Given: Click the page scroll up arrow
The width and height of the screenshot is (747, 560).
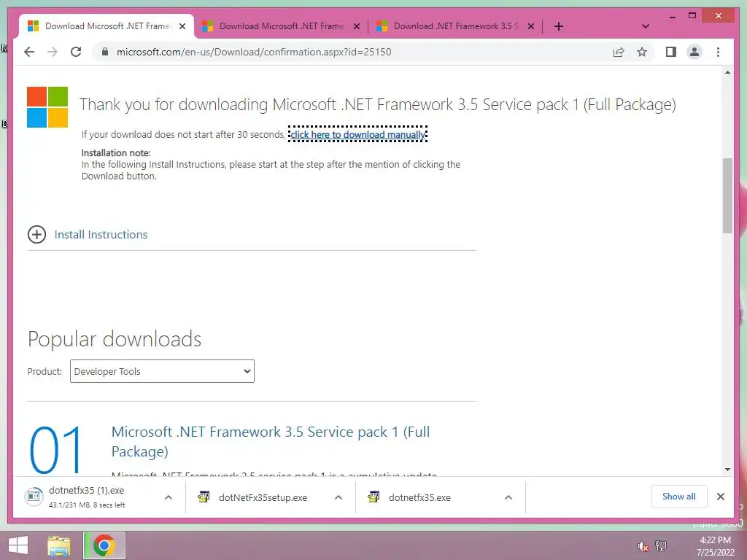Looking at the screenshot, I should point(727,72).
